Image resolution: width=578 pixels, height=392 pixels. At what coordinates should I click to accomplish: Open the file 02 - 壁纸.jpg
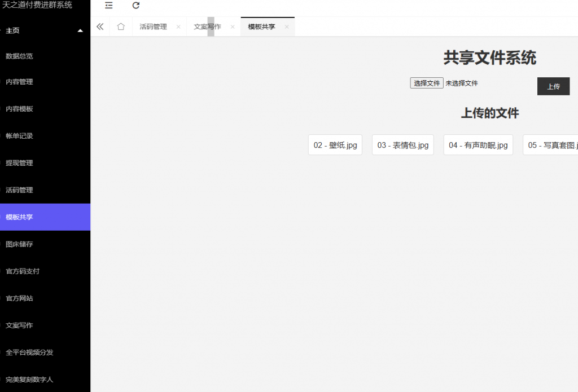(335, 145)
